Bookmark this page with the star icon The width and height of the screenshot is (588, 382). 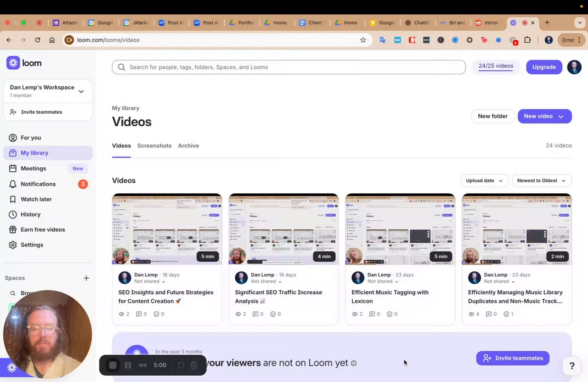[363, 40]
